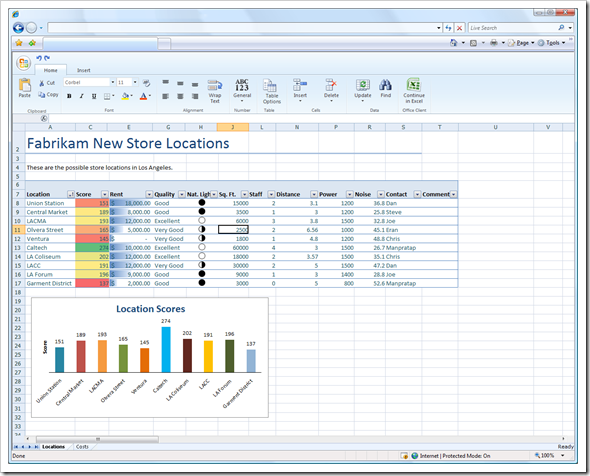Open the Quality column filter dropdown
590x476 pixels.
click(x=182, y=194)
